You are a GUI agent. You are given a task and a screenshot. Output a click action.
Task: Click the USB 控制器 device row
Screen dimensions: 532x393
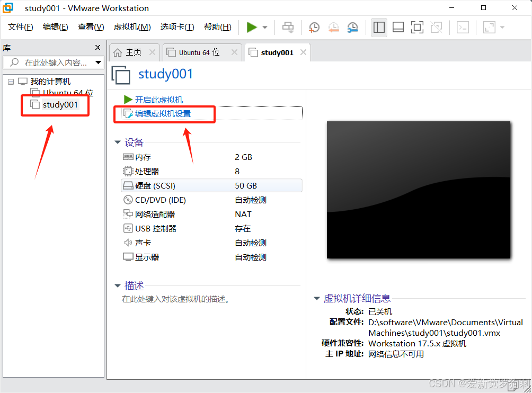(x=211, y=228)
